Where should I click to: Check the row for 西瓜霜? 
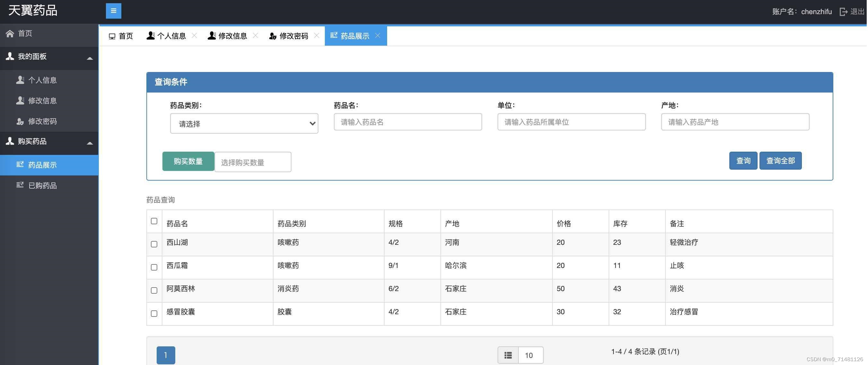click(154, 267)
